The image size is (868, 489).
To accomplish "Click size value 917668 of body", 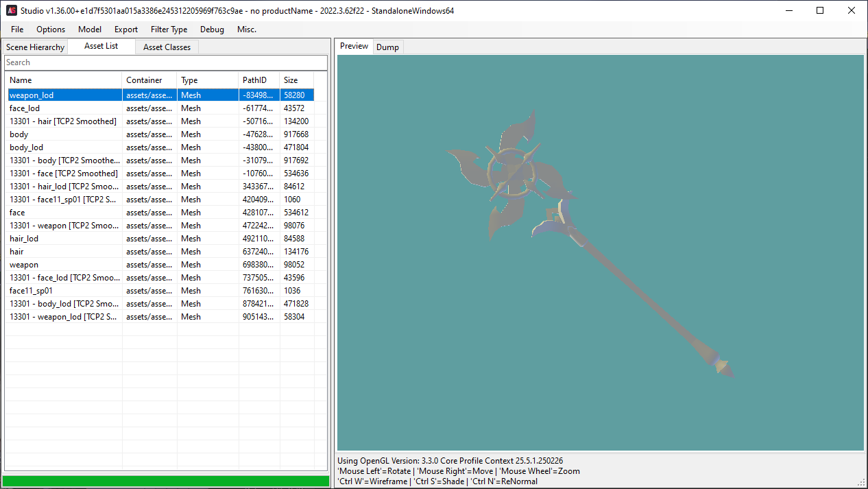I will [x=296, y=134].
